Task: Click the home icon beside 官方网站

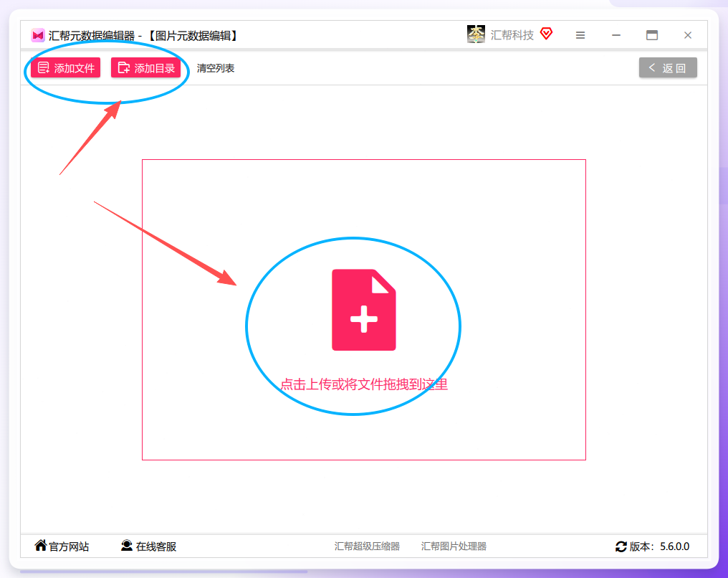Action: tap(41, 545)
